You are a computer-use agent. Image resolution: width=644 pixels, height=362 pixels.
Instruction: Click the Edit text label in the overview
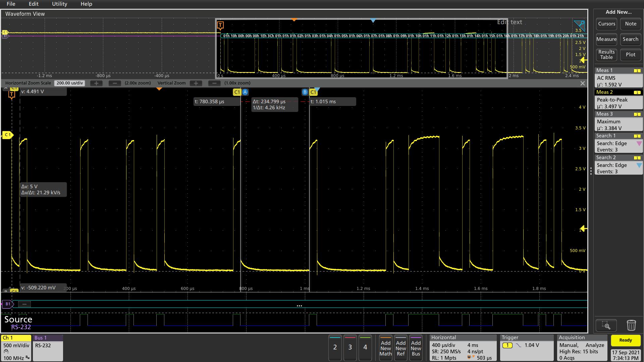pyautogui.click(x=510, y=22)
